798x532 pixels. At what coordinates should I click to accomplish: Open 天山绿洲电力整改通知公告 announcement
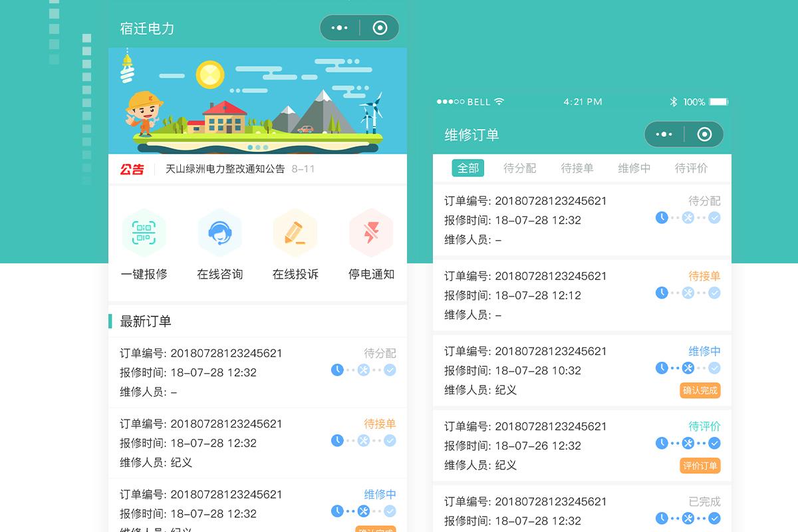225,169
